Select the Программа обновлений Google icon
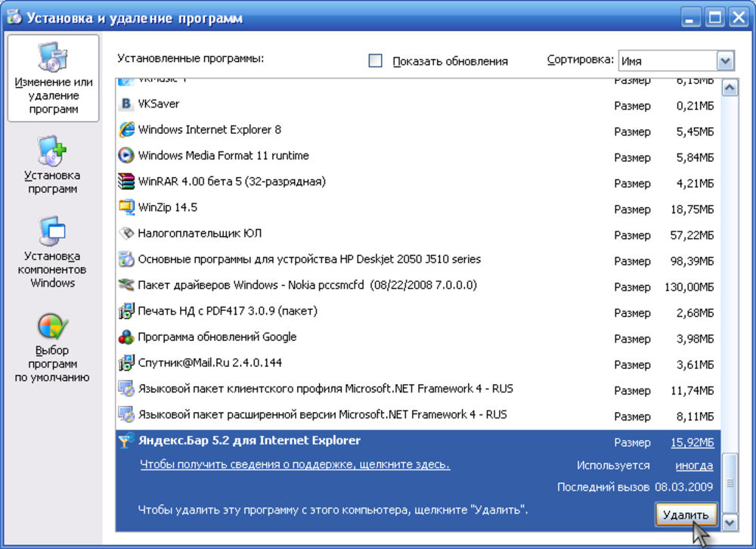Screen dimensions: 756x549 click(126, 337)
